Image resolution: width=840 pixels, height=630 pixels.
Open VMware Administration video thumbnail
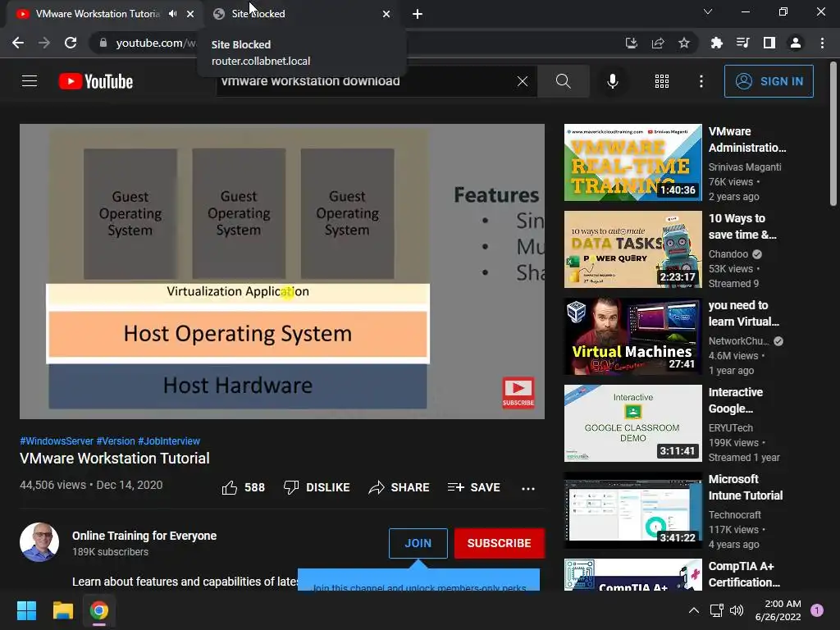632,162
